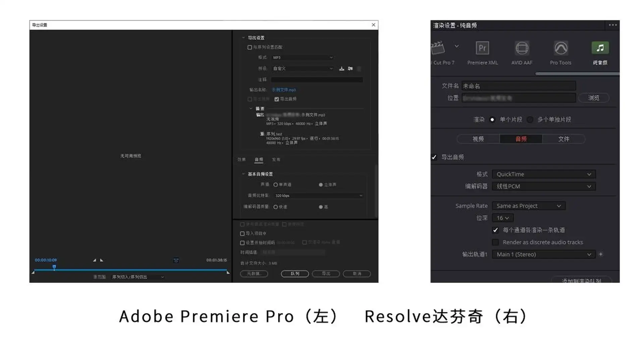Enable the 导入项目中 checkbox

(242, 233)
